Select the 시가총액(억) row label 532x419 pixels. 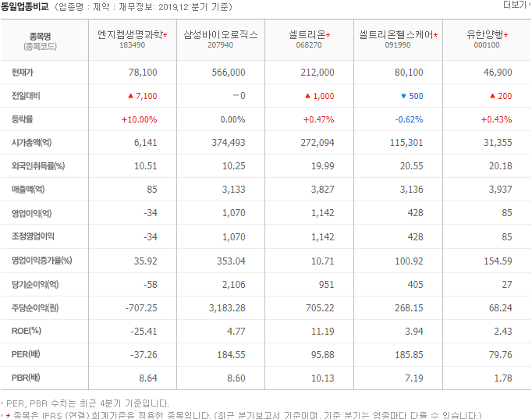31,143
